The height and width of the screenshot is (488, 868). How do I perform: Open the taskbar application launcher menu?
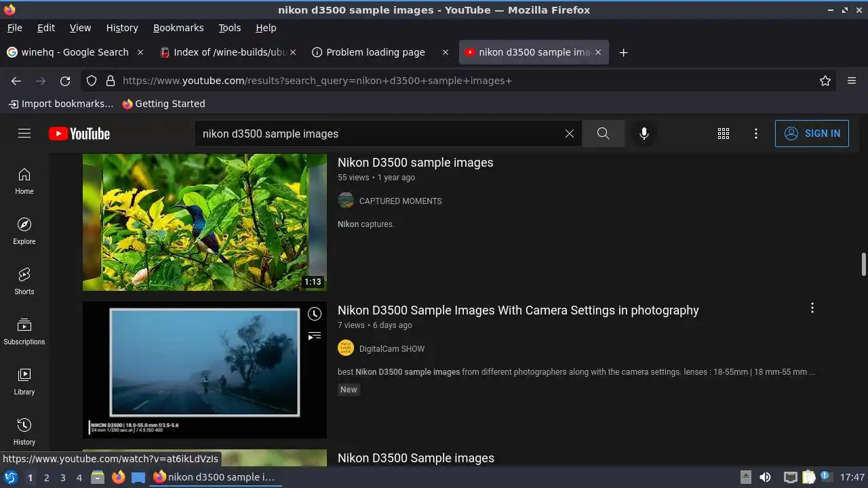click(x=10, y=478)
